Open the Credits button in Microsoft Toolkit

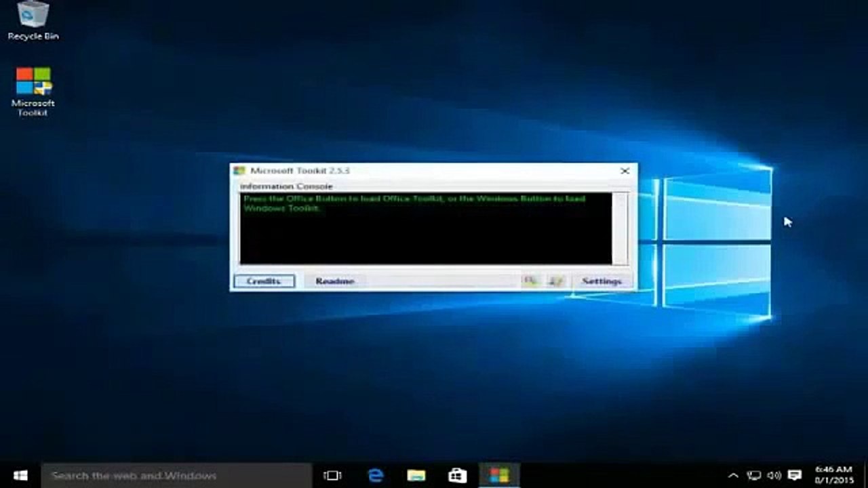[264, 281]
